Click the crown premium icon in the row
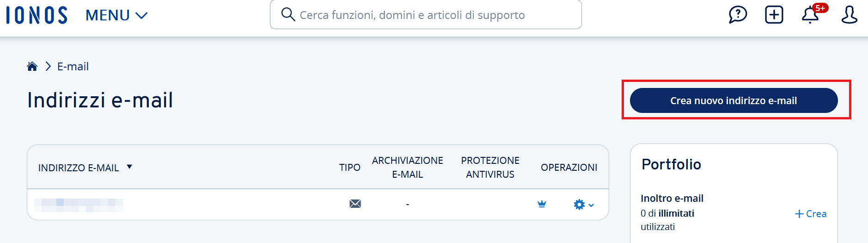868x243 pixels. tap(542, 204)
